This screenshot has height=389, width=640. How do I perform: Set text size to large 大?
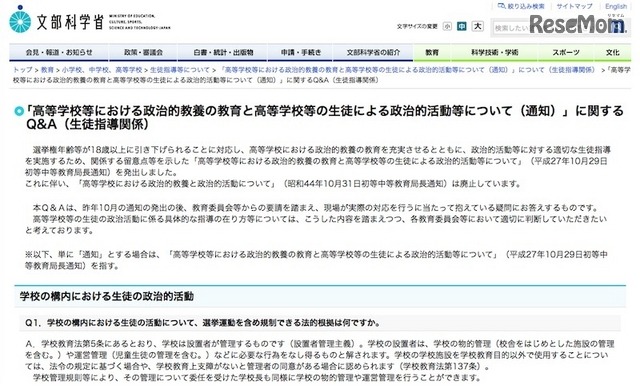[477, 26]
